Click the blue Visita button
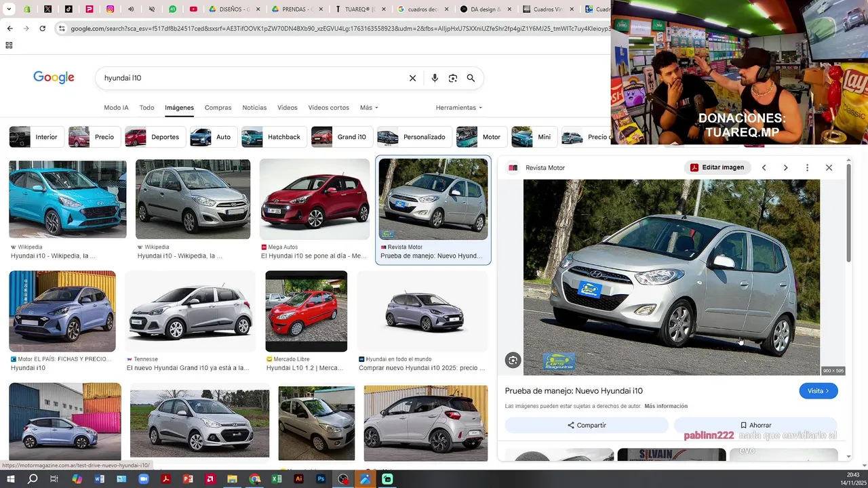The width and height of the screenshot is (868, 488). [x=818, y=391]
